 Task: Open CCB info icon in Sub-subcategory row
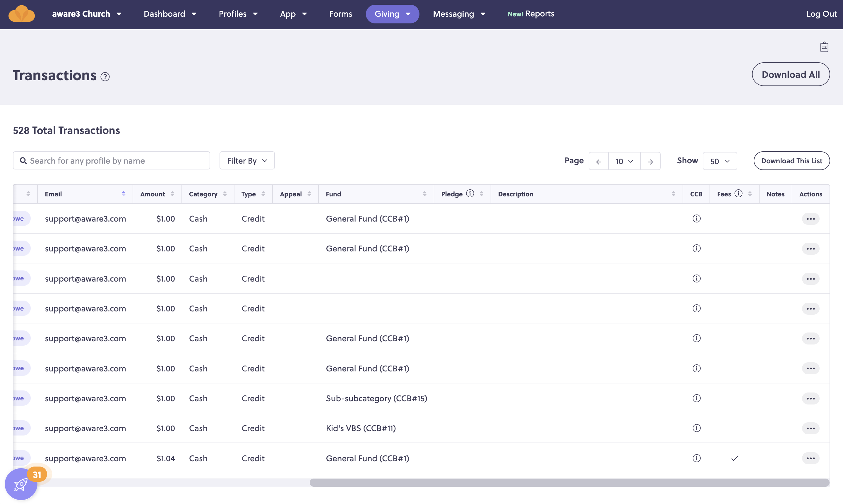click(697, 398)
